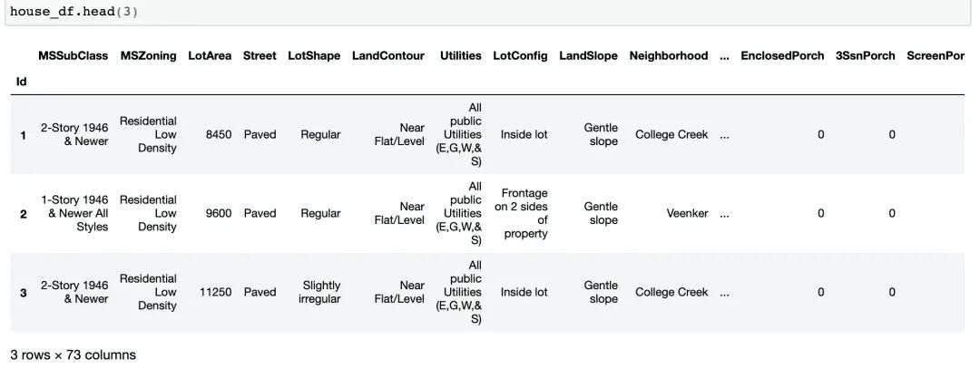
Task: Click the MSSubClass column header
Action: (x=73, y=55)
